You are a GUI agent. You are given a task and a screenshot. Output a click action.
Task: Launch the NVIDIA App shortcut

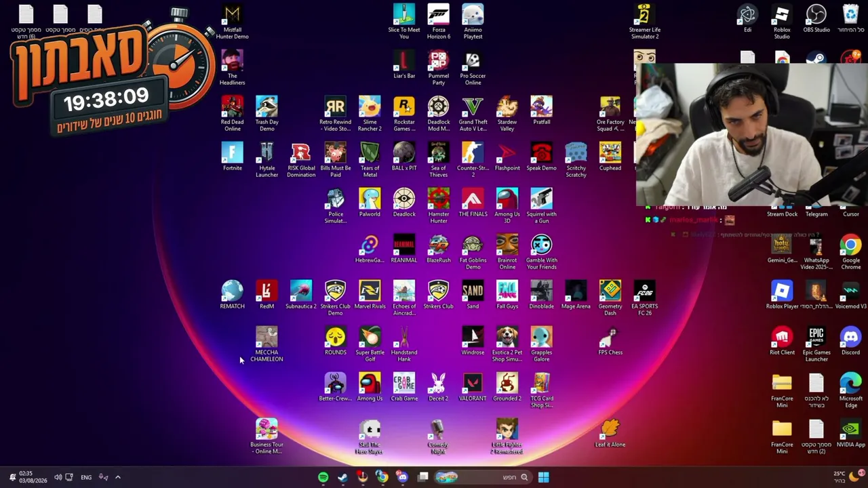850,433
